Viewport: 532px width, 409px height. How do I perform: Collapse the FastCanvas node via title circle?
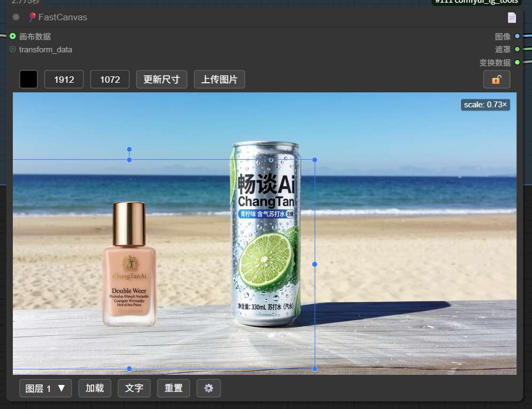15,17
